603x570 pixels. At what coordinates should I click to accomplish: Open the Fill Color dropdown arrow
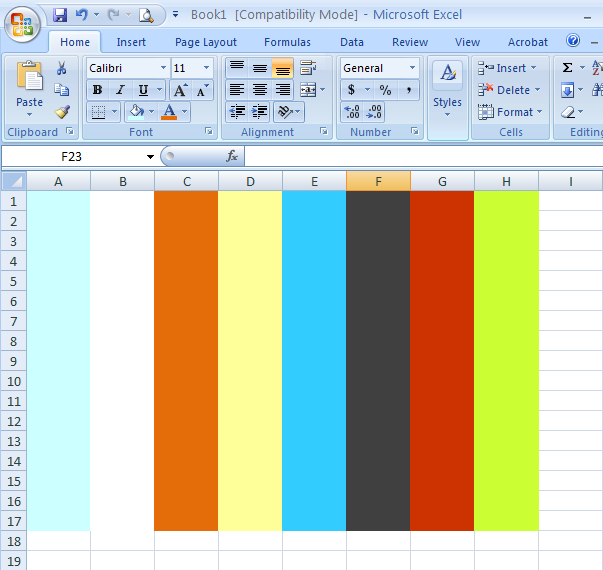(151, 112)
